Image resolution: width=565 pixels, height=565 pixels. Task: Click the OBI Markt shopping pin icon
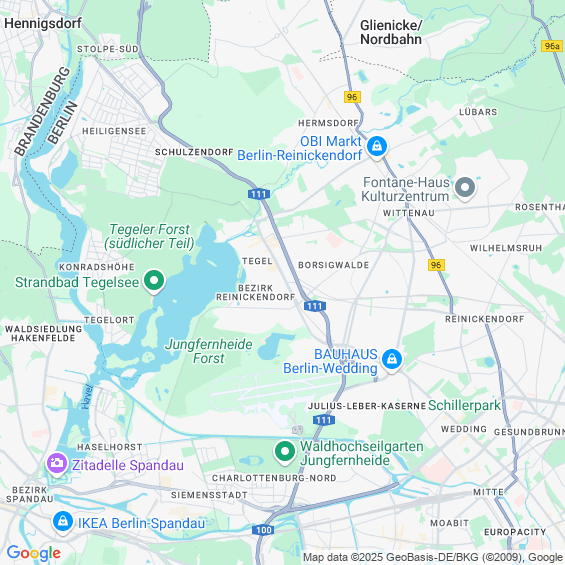[377, 147]
